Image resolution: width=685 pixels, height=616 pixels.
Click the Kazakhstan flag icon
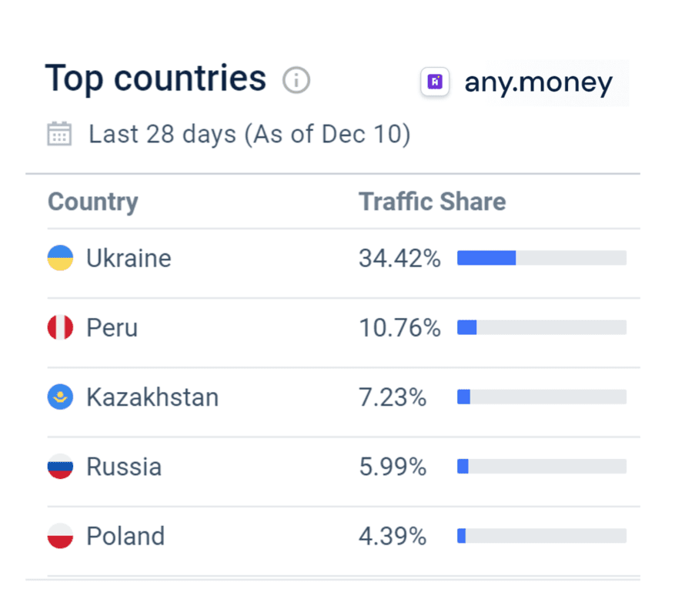[60, 397]
